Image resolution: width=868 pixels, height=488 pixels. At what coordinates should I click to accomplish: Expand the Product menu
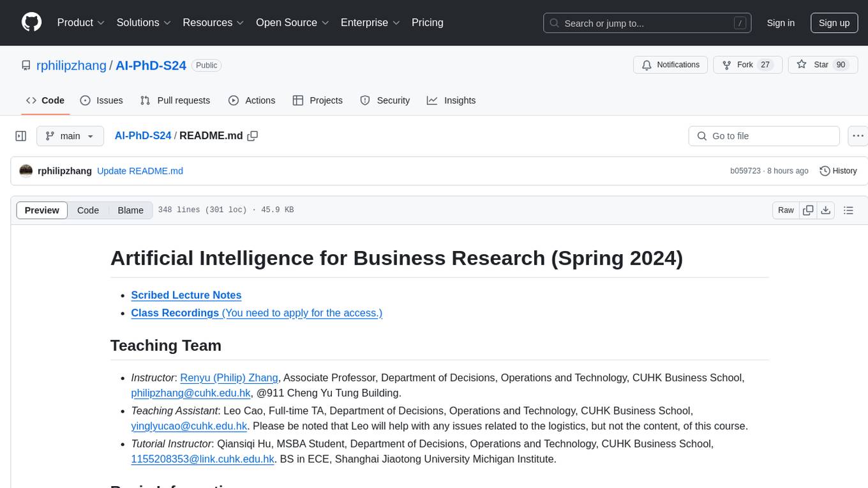(81, 22)
